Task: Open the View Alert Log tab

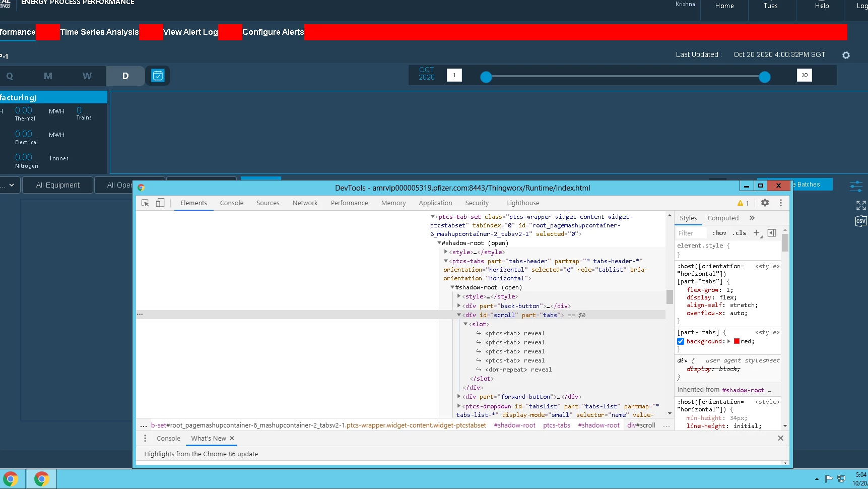Action: (x=190, y=32)
